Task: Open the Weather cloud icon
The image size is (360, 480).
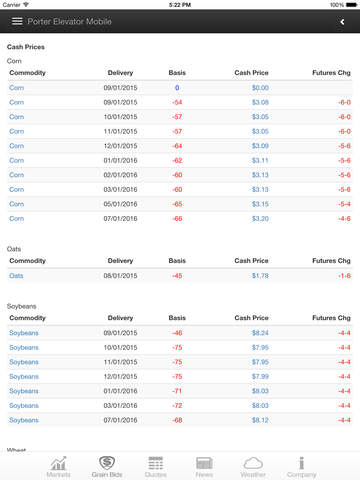Action: (253, 463)
